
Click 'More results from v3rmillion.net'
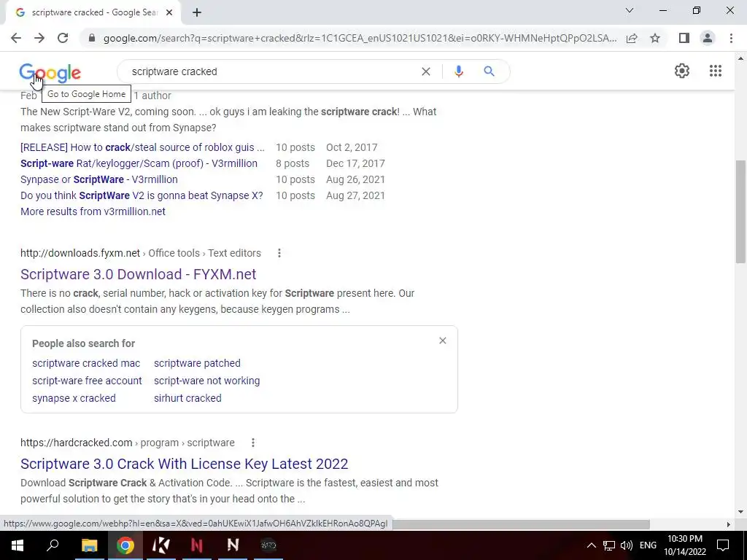(93, 211)
